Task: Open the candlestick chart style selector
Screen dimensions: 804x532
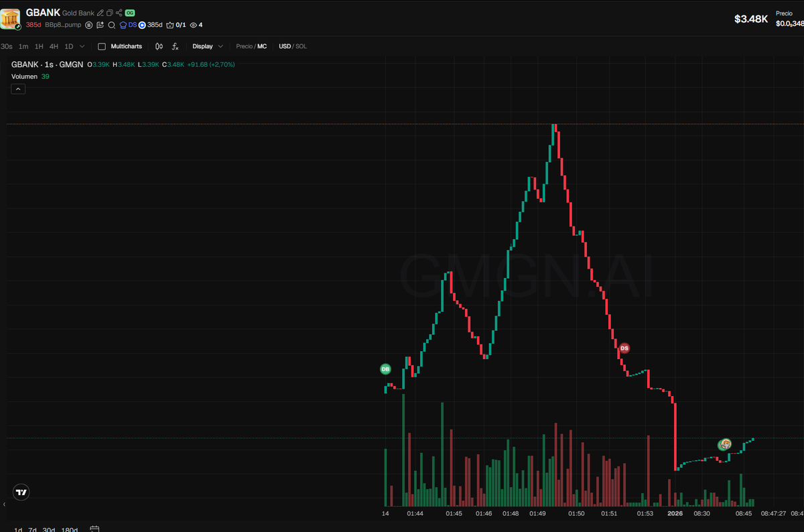Action: (159, 46)
